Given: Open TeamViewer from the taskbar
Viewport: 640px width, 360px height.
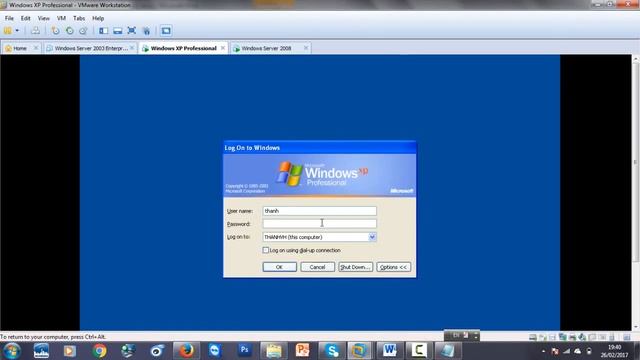Looking at the screenshot, I should pos(215,351).
